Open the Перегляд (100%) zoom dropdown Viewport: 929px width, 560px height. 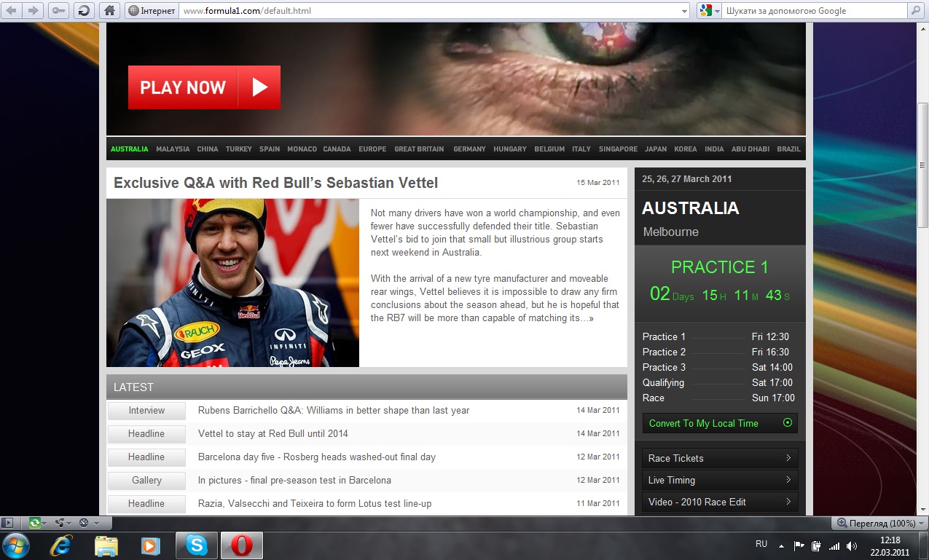[x=879, y=523]
